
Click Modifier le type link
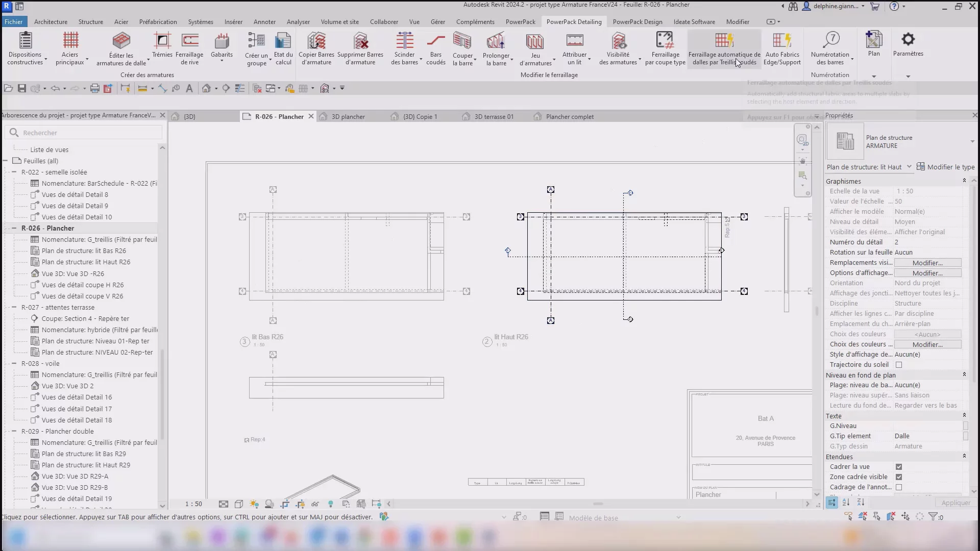pyautogui.click(x=946, y=167)
